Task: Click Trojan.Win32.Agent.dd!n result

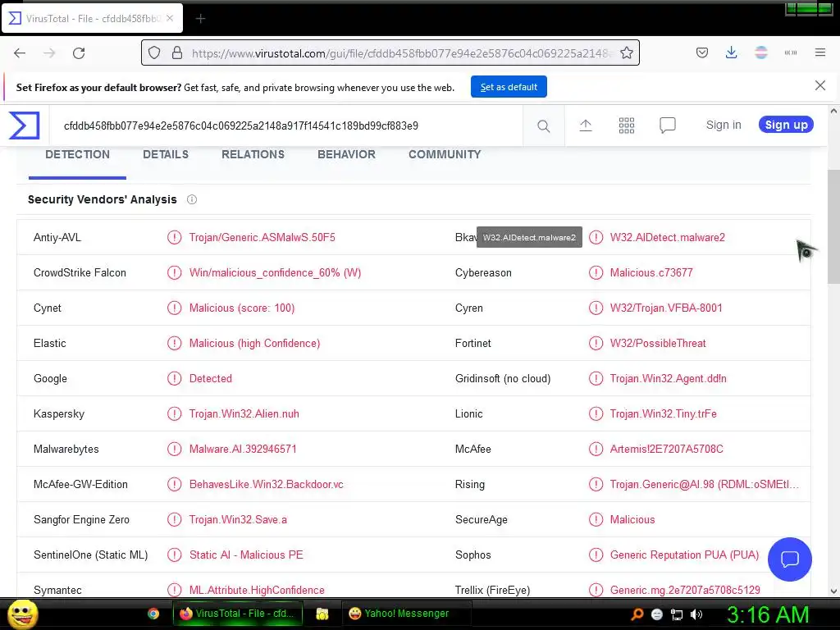Action: pos(668,378)
